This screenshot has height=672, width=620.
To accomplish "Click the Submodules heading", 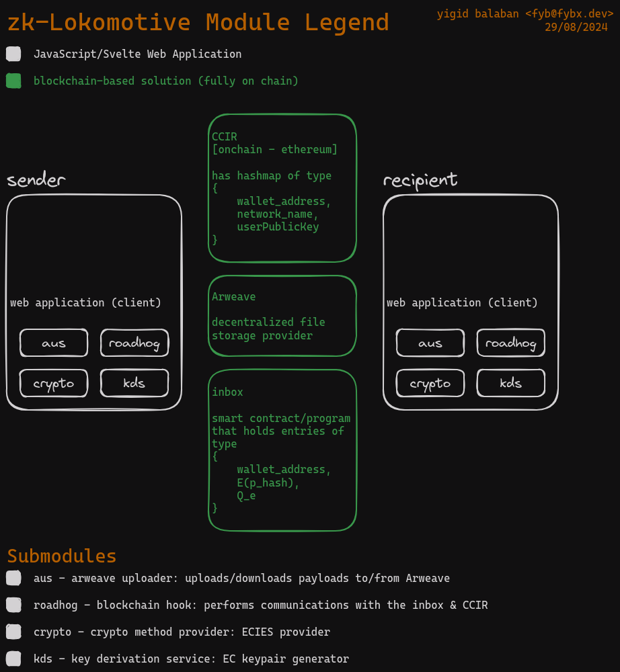I will (62, 556).
